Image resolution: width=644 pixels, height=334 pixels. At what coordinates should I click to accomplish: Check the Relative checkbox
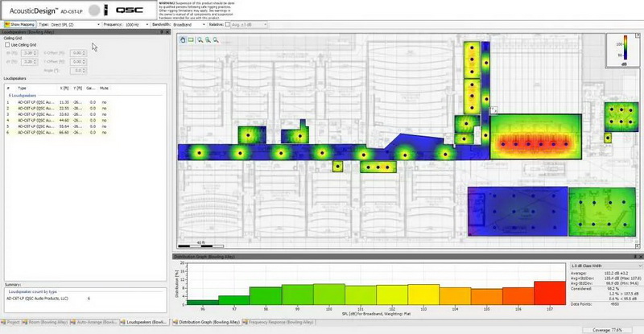click(227, 25)
